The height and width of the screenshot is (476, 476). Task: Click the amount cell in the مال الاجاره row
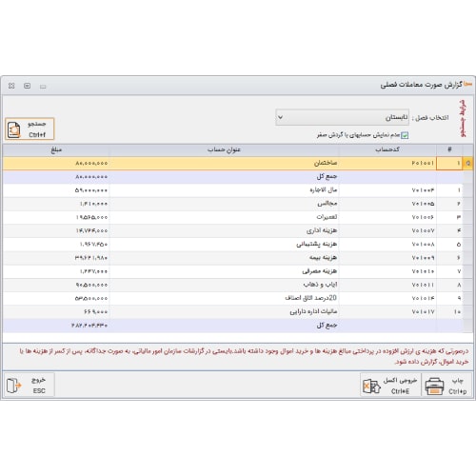click(x=56, y=190)
